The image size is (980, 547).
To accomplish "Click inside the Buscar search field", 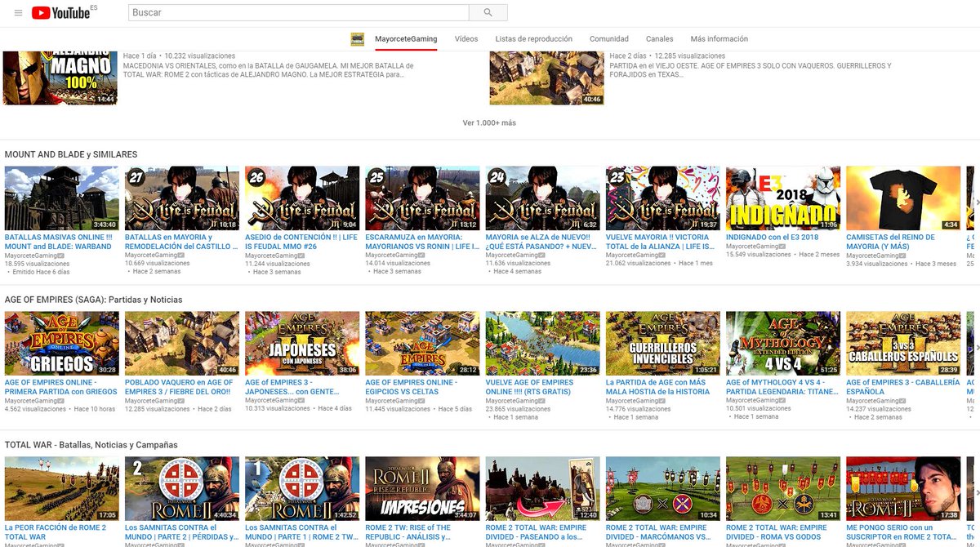I will pos(299,13).
